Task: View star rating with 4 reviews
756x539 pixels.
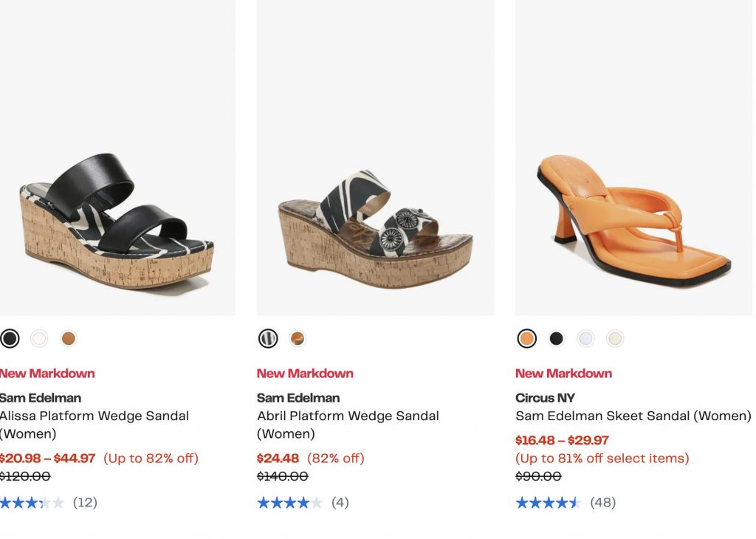Action: coord(289,503)
